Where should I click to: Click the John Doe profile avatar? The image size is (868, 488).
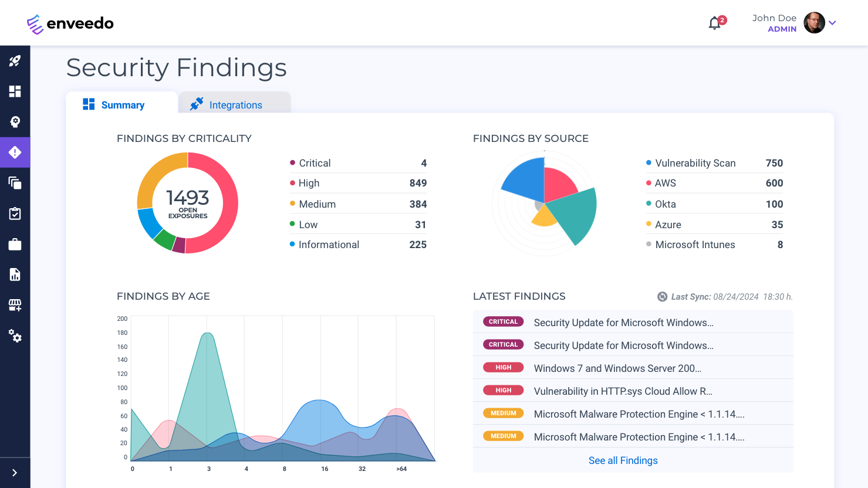[x=814, y=23]
